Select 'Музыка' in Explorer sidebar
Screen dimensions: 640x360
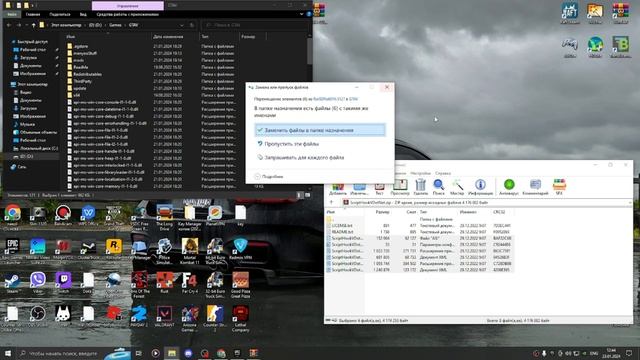[27, 124]
